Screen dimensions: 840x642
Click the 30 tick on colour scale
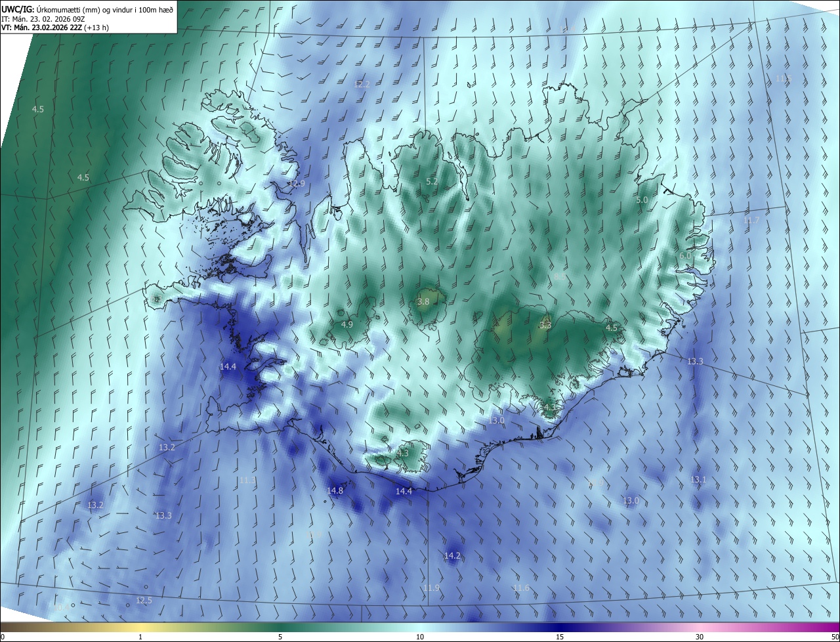(700, 637)
